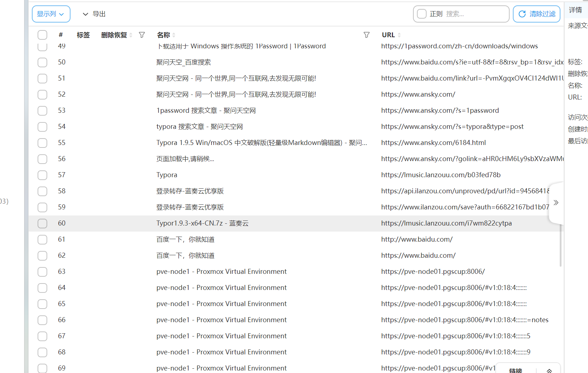The height and width of the screenshot is (373, 588).
Task: Click the pve-node01.pgscup:8006/ URL in row 63
Action: [x=433, y=272]
